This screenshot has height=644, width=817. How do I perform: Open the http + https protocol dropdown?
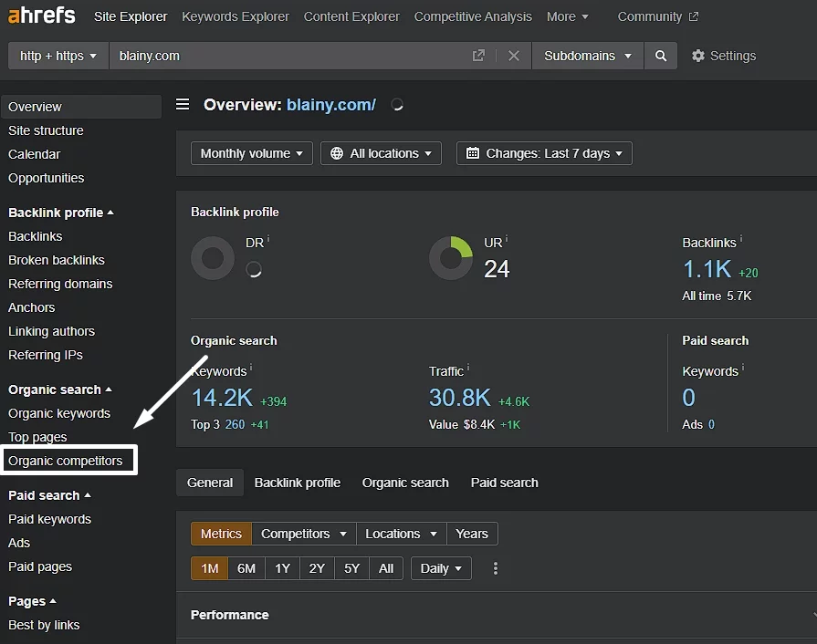58,56
